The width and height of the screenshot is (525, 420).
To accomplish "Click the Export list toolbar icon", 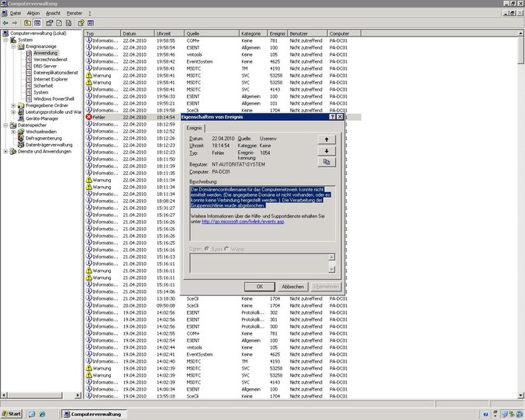I will (69, 23).
